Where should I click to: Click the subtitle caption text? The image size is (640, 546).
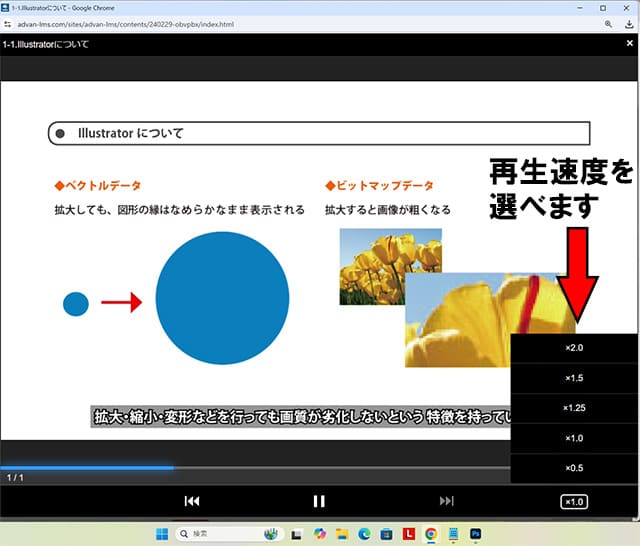pyautogui.click(x=301, y=417)
